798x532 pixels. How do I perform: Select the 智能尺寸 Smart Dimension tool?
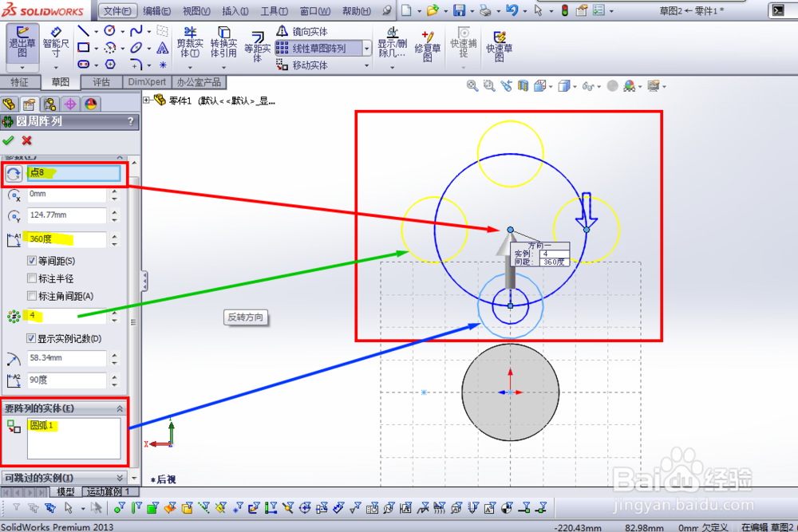(55, 44)
